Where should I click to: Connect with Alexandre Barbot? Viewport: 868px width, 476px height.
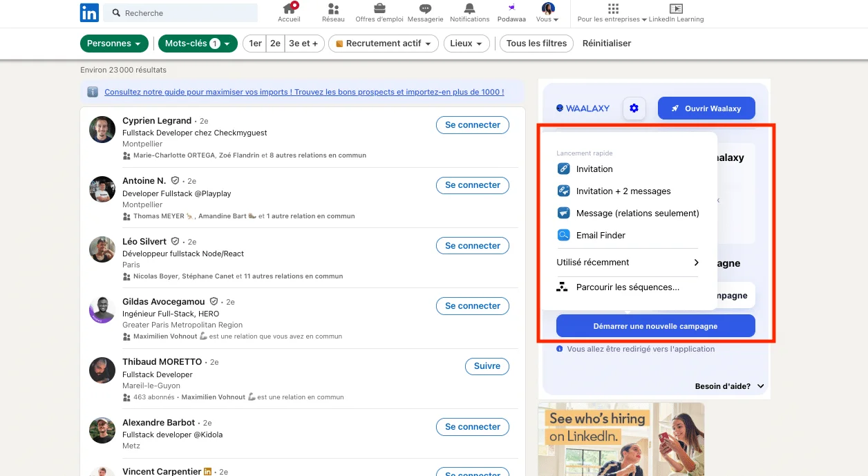coord(473,427)
